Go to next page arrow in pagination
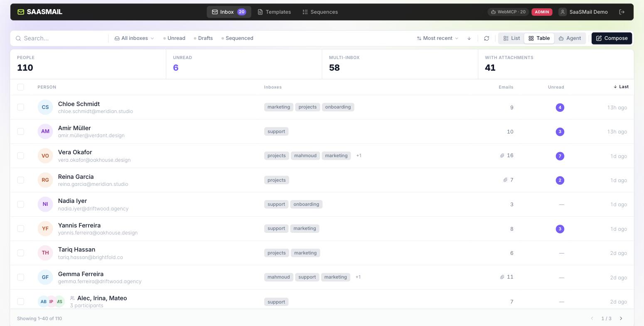Viewport: 644px width, 326px height. 621,319
